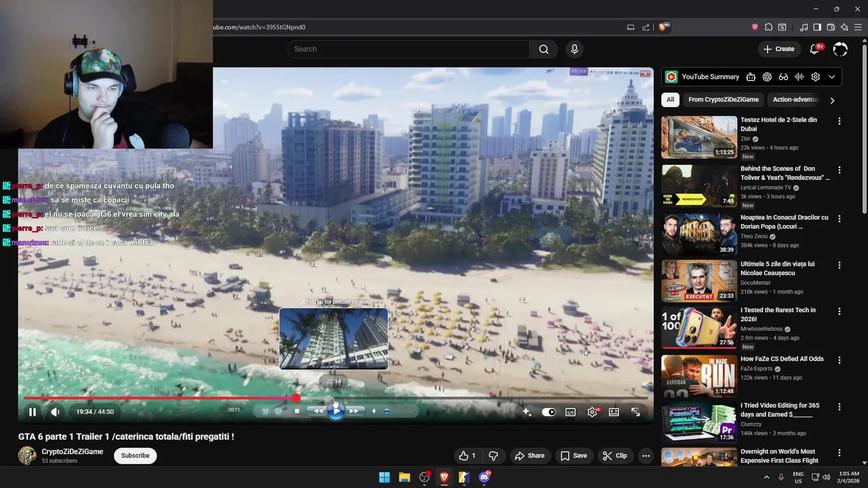Viewport: 868px width, 488px height.
Task: Toggle subtitles closed captions button
Action: pos(570,411)
